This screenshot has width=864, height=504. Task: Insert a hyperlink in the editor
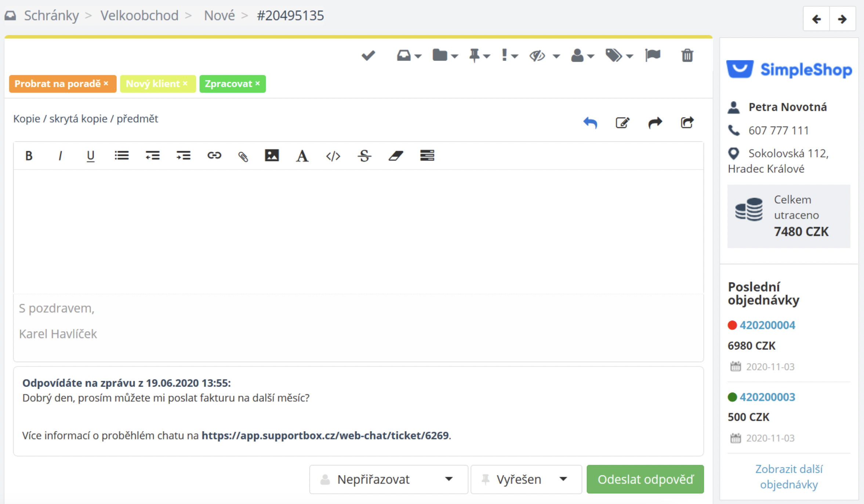point(214,156)
